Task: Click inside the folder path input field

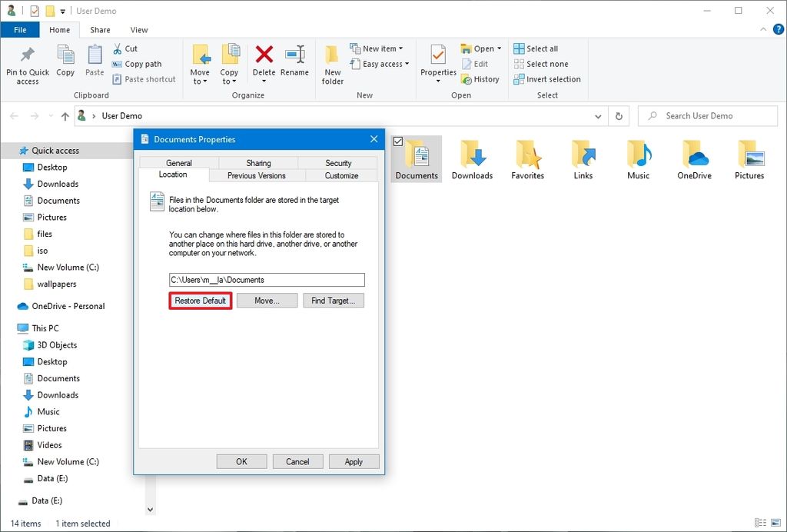Action: point(266,279)
